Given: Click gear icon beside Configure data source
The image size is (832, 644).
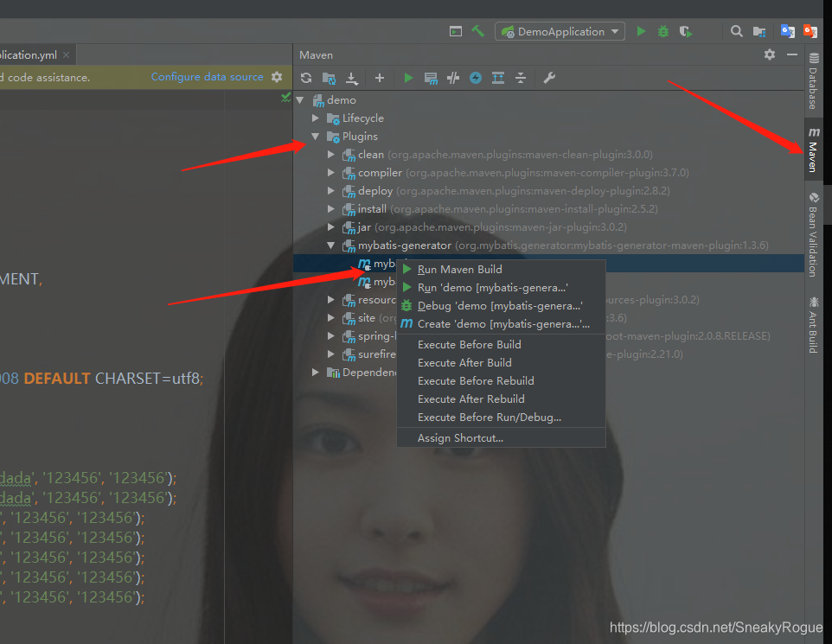Looking at the screenshot, I should (277, 77).
